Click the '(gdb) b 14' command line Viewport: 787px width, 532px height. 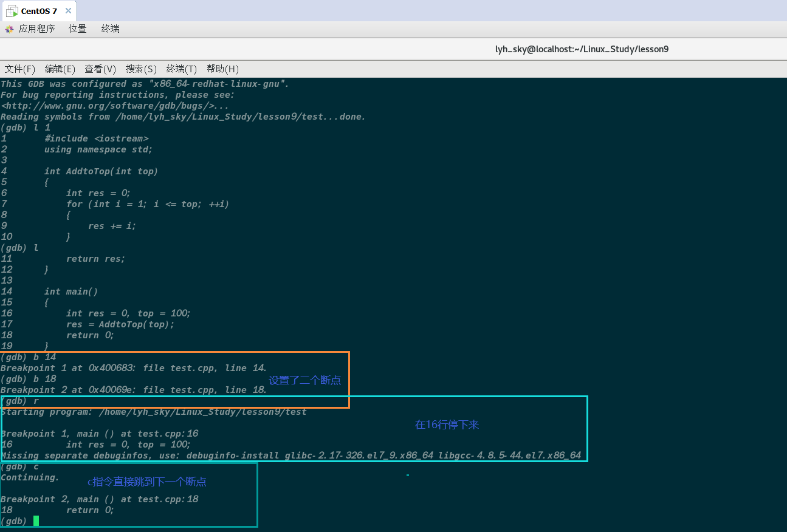[x=29, y=357]
